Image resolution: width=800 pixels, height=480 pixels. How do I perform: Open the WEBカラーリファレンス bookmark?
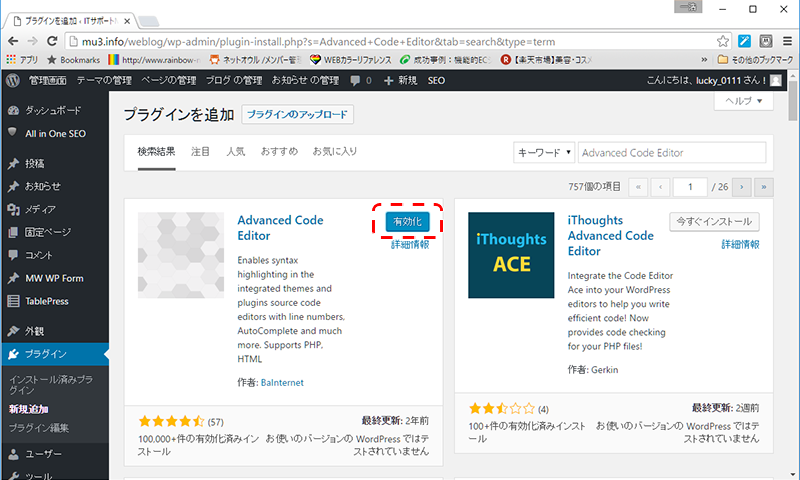point(351,60)
